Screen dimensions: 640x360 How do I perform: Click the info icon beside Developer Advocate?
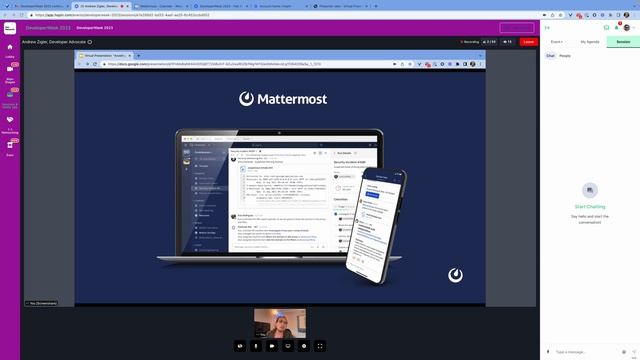(90, 42)
